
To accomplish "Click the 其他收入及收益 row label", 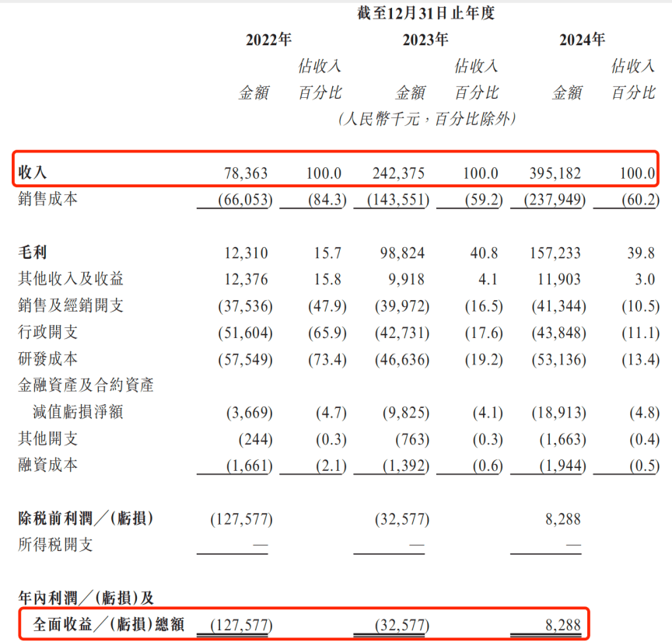I will point(71,279).
